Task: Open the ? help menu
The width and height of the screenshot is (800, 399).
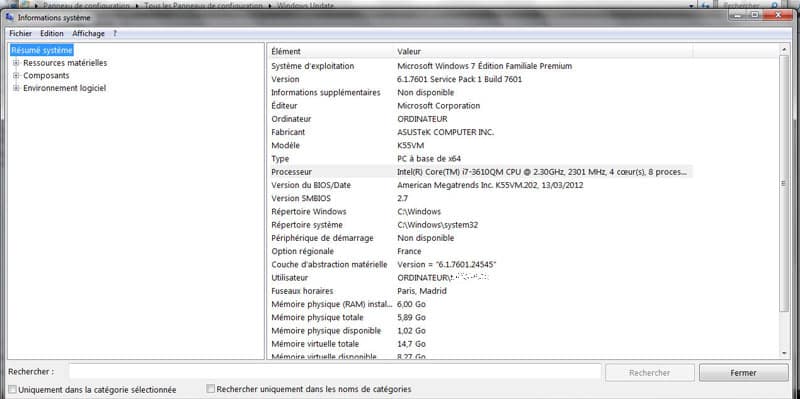Action: tap(115, 33)
